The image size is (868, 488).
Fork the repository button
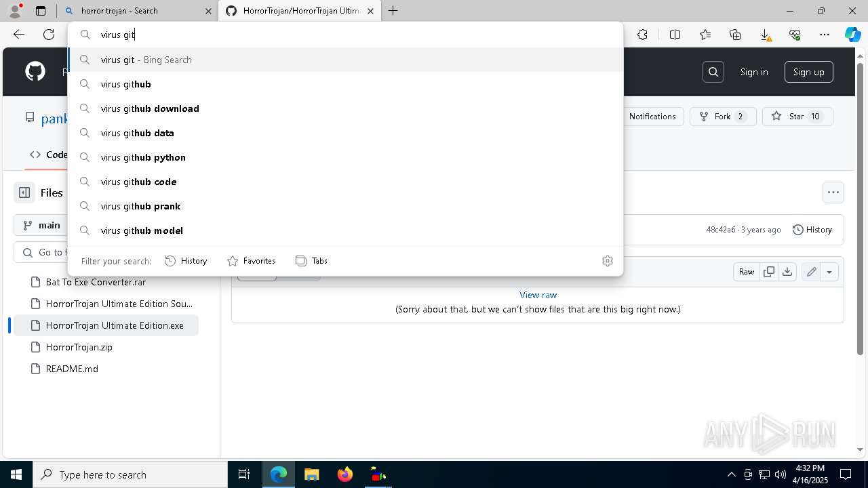coord(723,117)
